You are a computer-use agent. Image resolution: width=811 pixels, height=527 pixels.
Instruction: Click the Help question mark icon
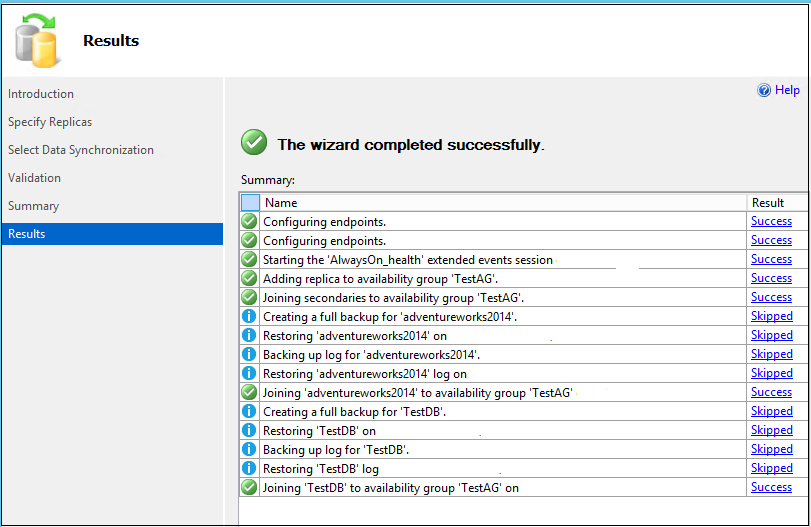coord(764,90)
